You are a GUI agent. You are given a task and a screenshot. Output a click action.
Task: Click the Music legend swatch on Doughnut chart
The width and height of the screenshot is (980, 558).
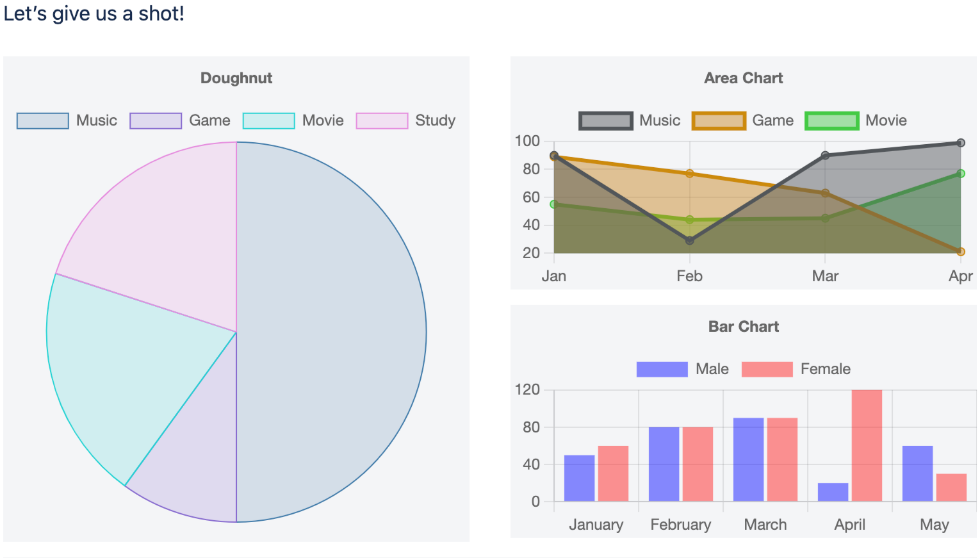[42, 120]
